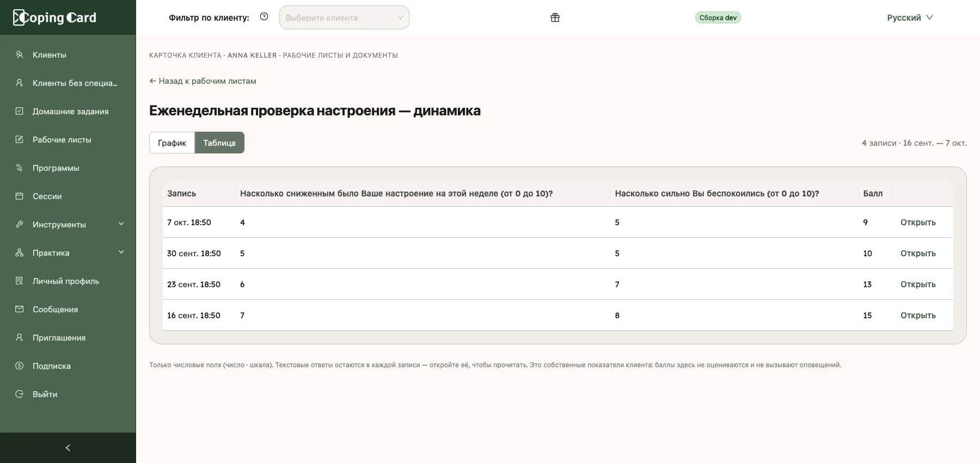Open the 23 сент. 18:50 record

(918, 284)
